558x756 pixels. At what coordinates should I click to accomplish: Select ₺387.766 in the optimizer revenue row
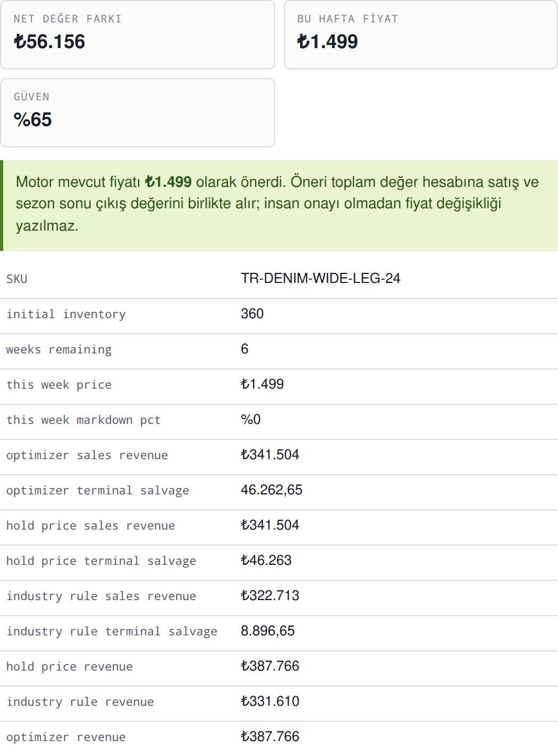click(x=270, y=736)
